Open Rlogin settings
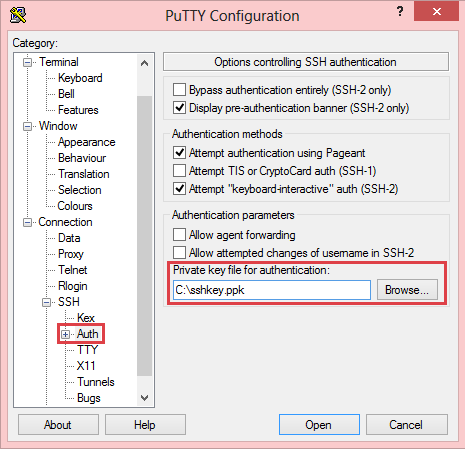This screenshot has height=449, width=465. point(73,286)
